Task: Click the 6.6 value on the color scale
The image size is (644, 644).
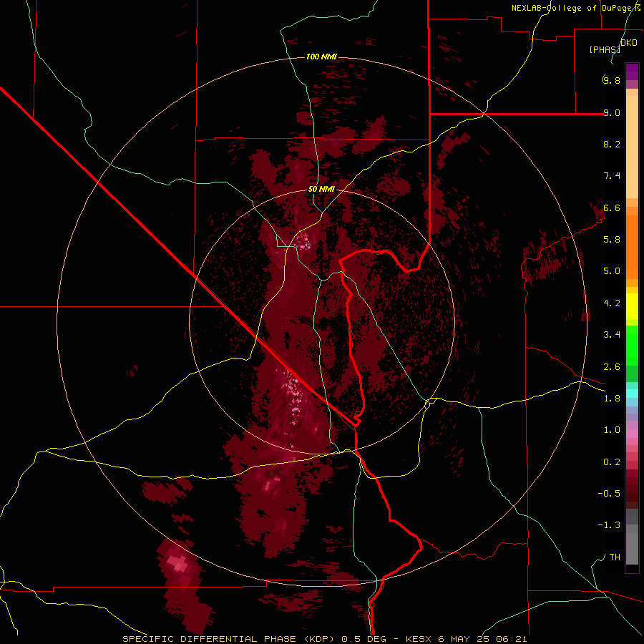Action: click(x=612, y=208)
